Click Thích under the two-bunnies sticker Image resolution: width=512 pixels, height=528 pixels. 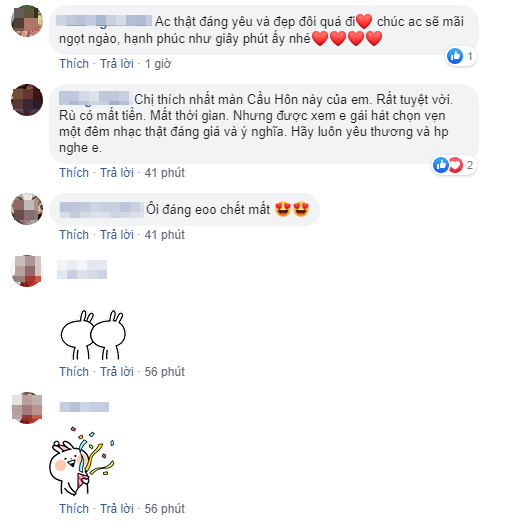(x=74, y=372)
